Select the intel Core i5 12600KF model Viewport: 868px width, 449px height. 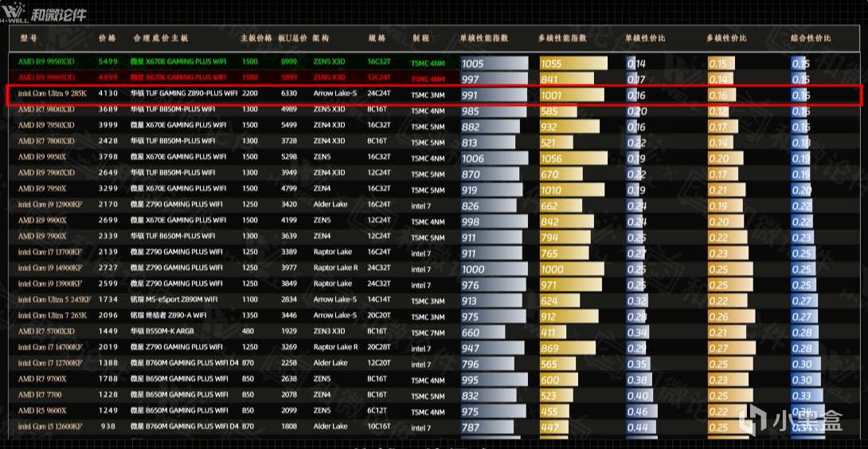[x=50, y=427]
